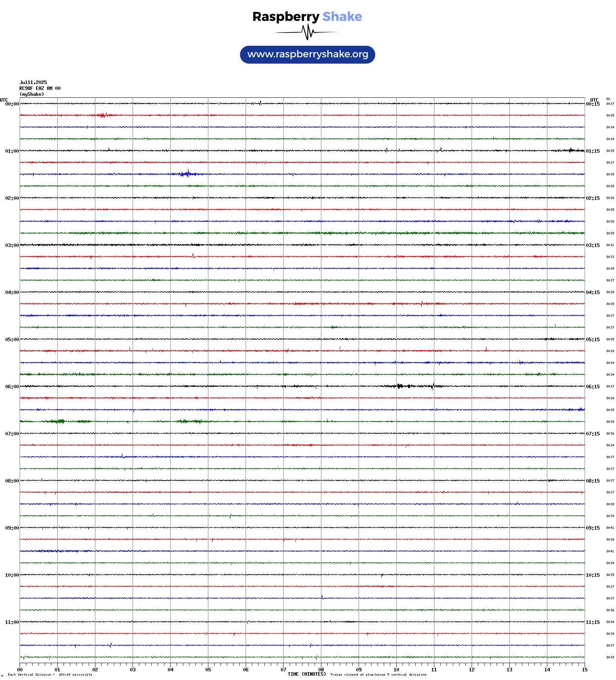
Task: Click the black spike on the 00:00 trace
Action: [x=261, y=103]
